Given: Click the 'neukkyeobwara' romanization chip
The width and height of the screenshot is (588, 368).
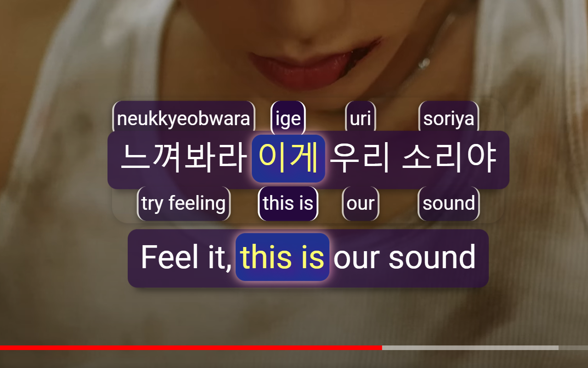Looking at the screenshot, I should [x=183, y=119].
